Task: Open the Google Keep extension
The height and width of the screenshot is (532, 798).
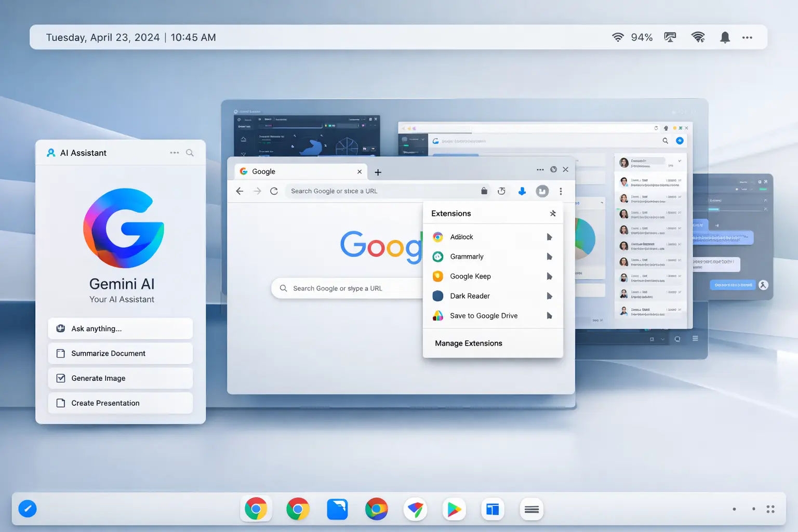Action: [470, 276]
